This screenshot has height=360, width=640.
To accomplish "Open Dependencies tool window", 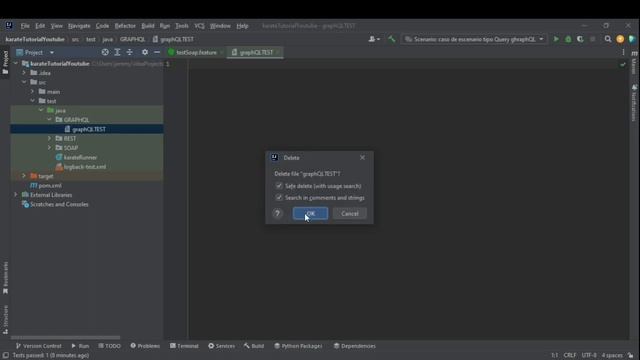I will pos(354,346).
